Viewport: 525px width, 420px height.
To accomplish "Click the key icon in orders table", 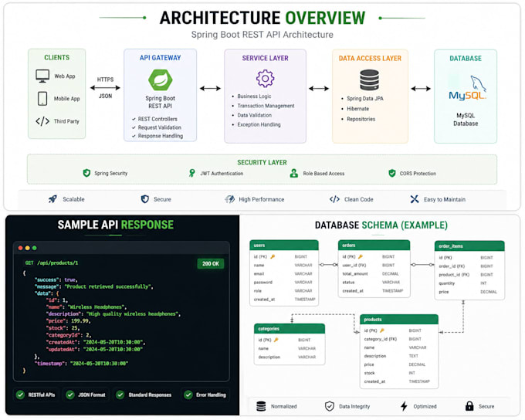I will pos(361,256).
